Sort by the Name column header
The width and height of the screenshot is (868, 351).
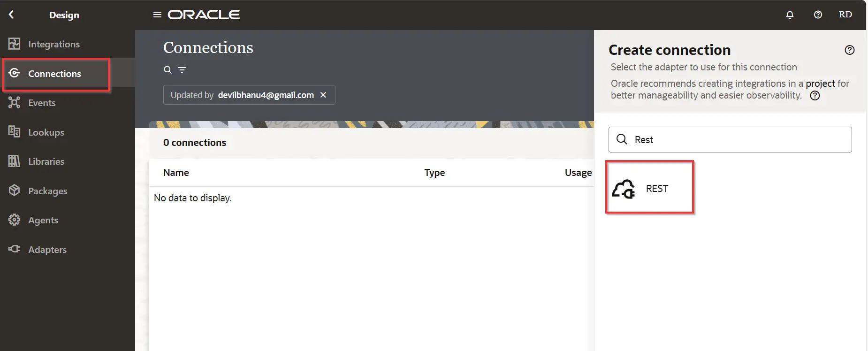pyautogui.click(x=176, y=173)
